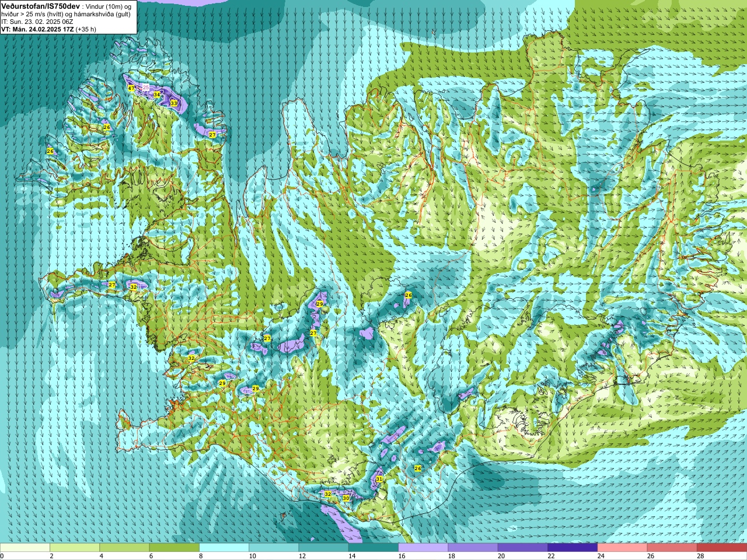Click the yellow gust marker labeled 34
Image resolution: width=747 pixels, height=560 pixels.
[156, 94]
